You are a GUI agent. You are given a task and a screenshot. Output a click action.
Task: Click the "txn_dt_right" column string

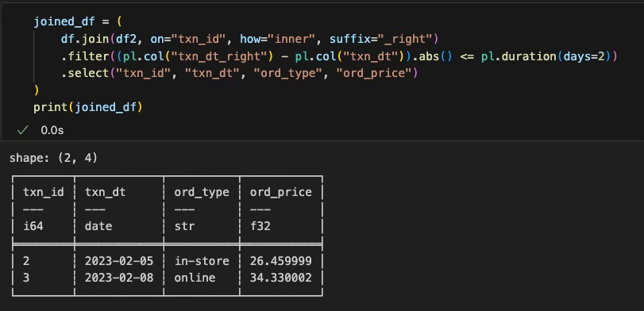(x=220, y=56)
